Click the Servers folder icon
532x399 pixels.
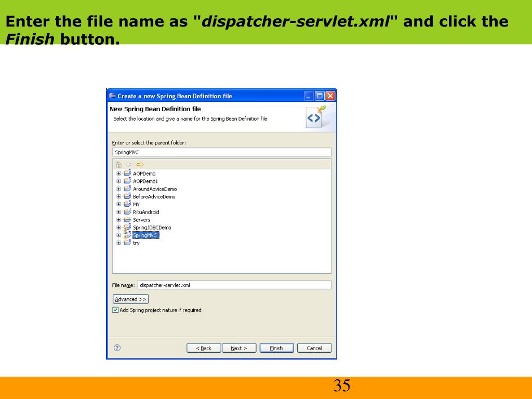(127, 220)
